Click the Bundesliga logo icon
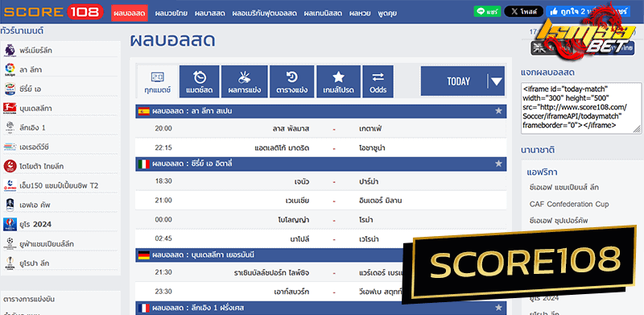The image size is (644, 315). coord(10,108)
